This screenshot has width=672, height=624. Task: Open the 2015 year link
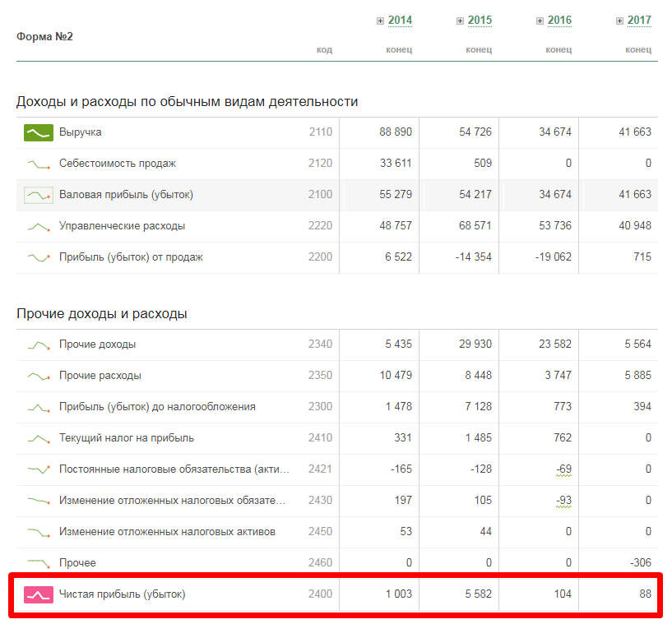point(480,20)
